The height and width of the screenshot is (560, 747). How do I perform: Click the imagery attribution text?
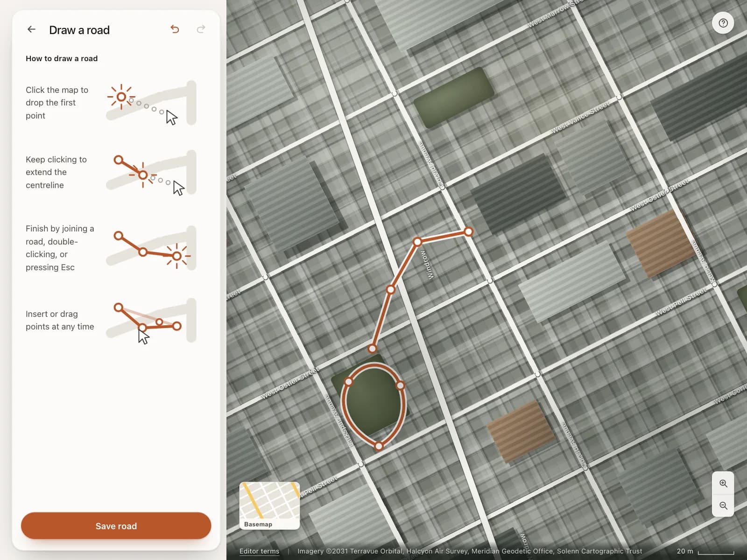470,551
